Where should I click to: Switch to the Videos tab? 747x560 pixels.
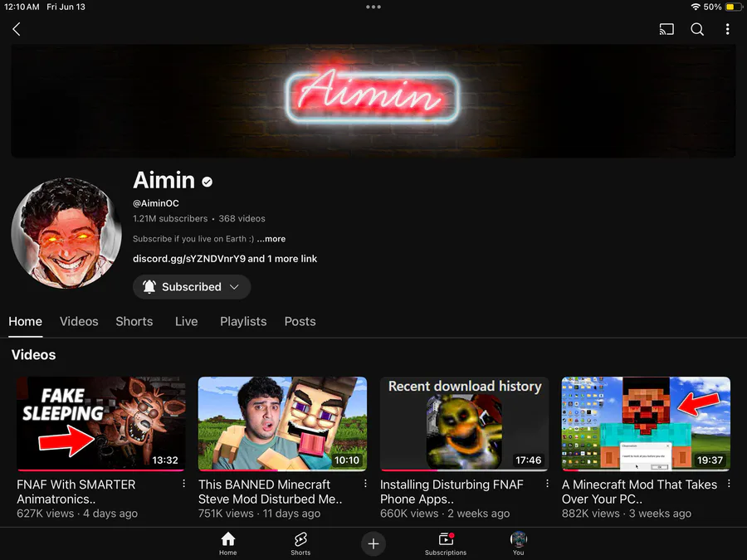(79, 321)
